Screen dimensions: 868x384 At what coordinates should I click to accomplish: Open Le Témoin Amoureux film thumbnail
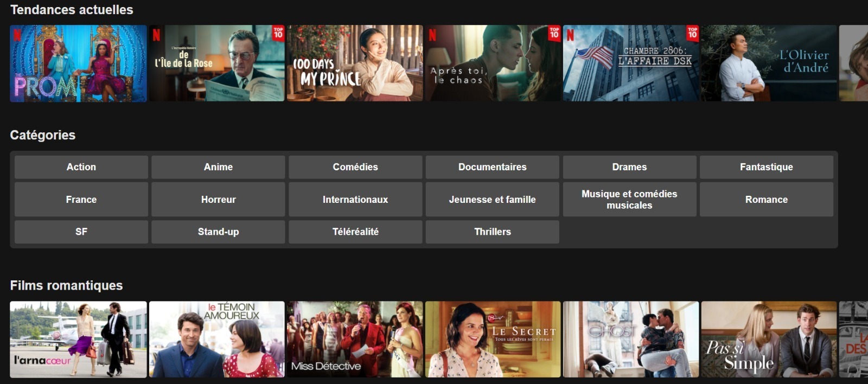(216, 340)
